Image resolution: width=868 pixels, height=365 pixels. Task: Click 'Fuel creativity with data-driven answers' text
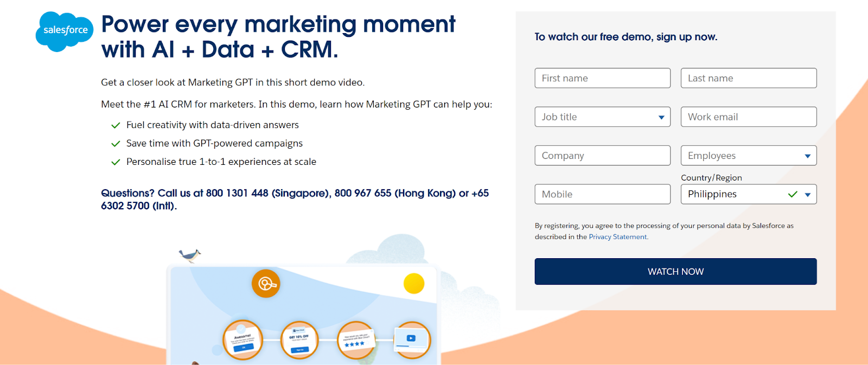pyautogui.click(x=213, y=125)
